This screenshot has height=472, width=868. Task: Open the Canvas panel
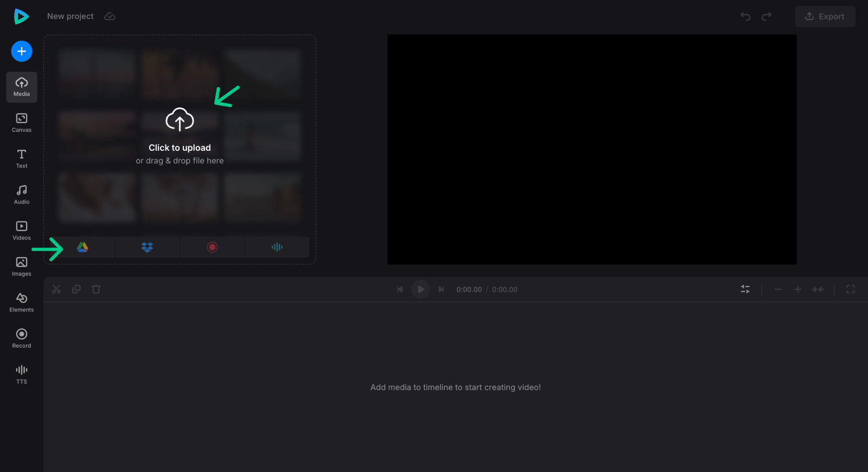point(22,123)
